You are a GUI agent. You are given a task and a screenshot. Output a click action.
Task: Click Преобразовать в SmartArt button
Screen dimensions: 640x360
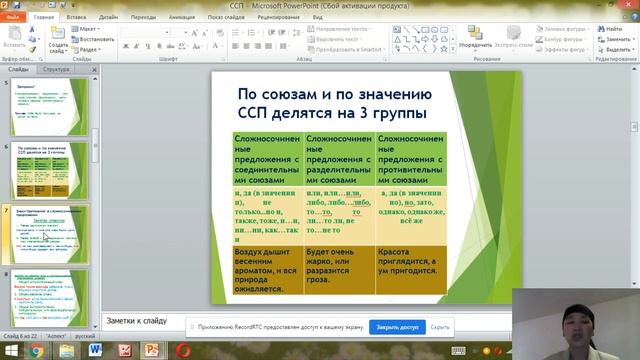coord(347,49)
